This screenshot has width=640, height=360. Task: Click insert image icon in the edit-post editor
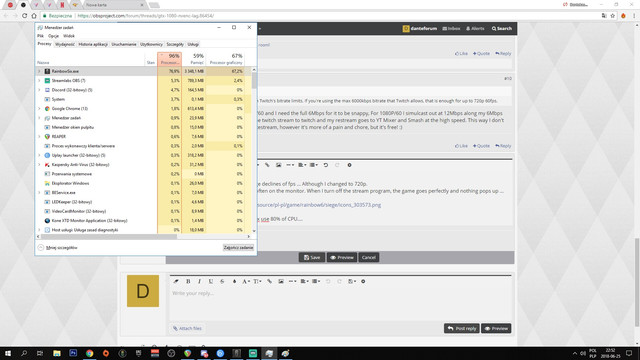(x=278, y=165)
